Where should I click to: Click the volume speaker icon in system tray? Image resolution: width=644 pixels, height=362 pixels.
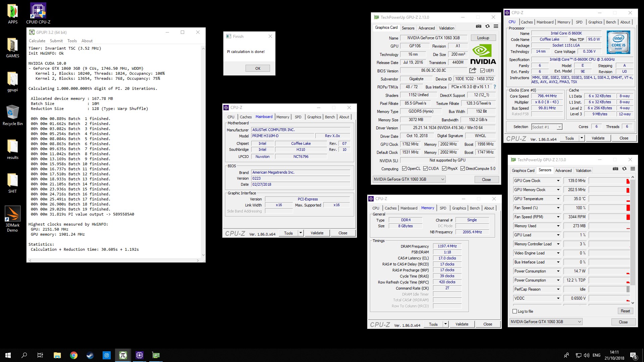point(586,355)
